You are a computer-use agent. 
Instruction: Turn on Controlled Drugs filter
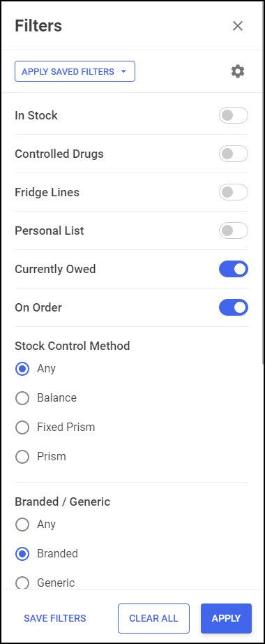pos(234,154)
